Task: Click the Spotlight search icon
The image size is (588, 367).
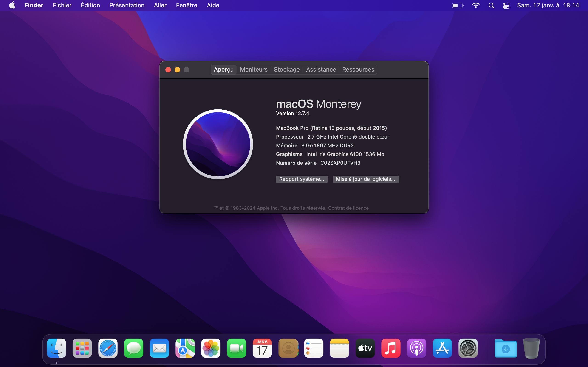Action: pos(491,5)
